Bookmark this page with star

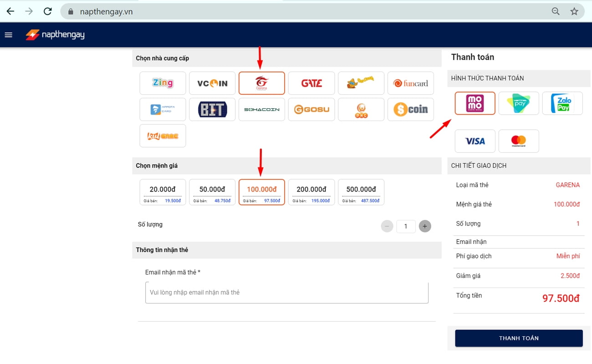(x=574, y=11)
